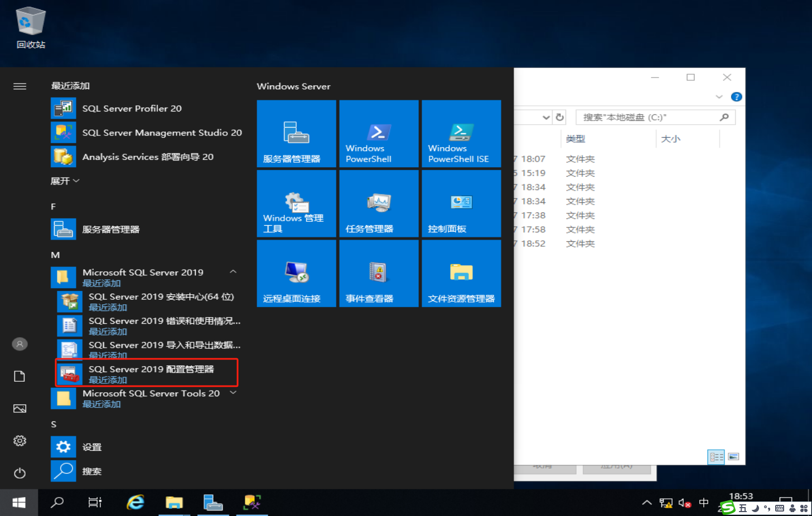812x516 pixels.
Task: Click the M letter group header
Action: 55,255
